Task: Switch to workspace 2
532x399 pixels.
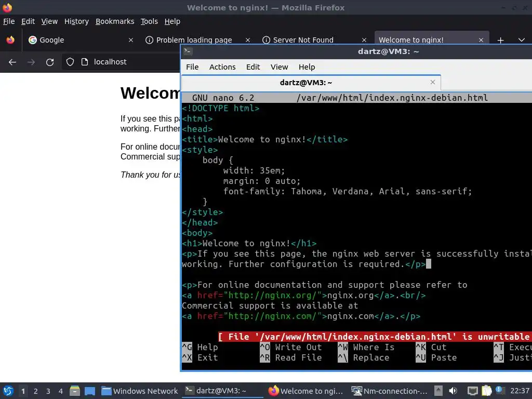Action: pos(36,391)
